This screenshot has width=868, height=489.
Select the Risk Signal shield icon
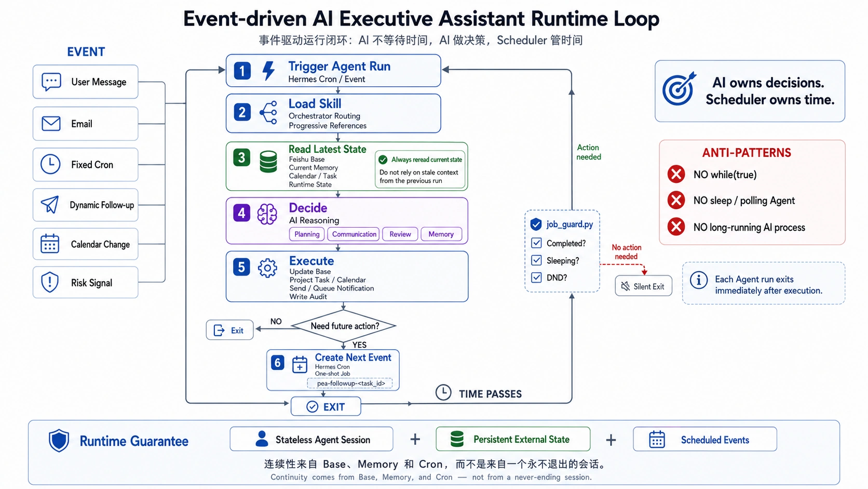[50, 282]
